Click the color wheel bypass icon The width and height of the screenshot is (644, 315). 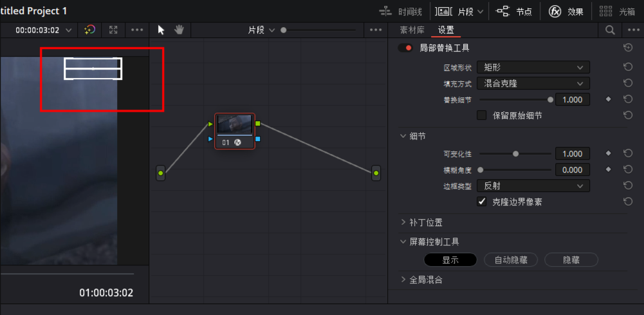(89, 30)
